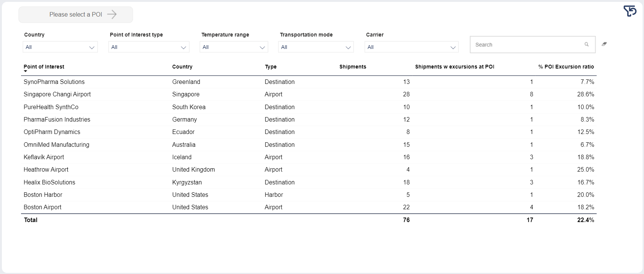
Task: Click the search magnifier icon
Action: click(x=587, y=44)
